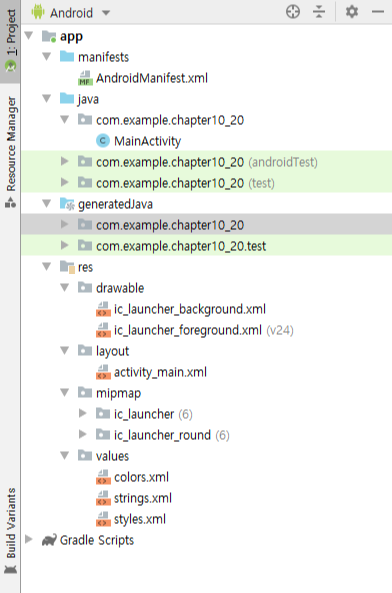Expand the (test) package arrow
The width and height of the screenshot is (392, 593).
(x=65, y=183)
